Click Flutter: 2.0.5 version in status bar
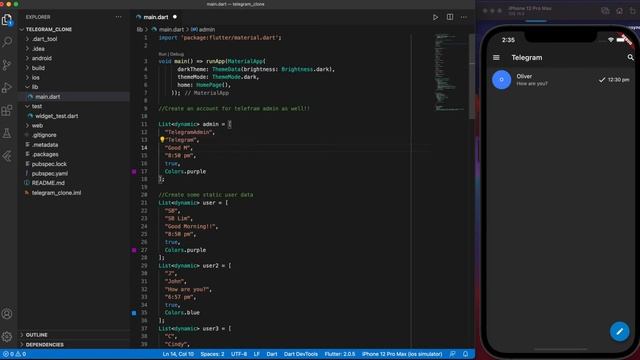 pyautogui.click(x=340, y=354)
